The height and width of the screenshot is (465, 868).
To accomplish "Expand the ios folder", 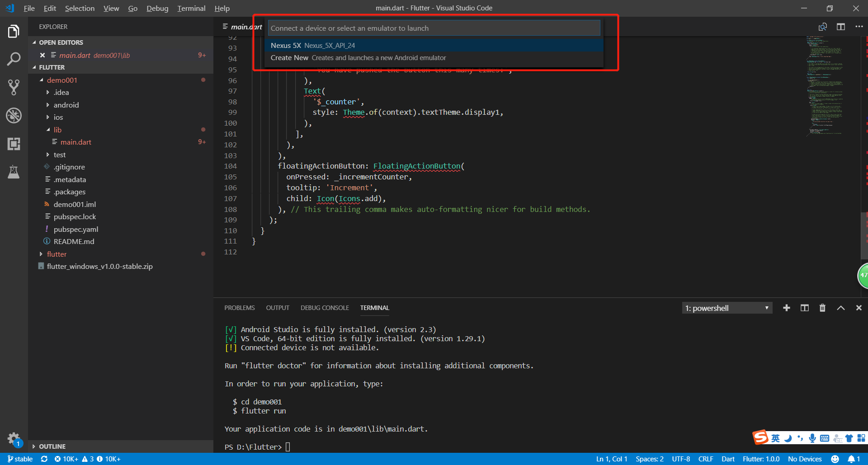I will [x=48, y=117].
